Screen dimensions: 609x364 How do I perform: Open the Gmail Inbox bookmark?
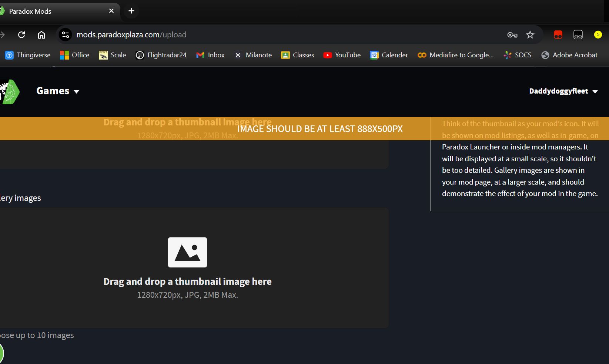click(210, 55)
